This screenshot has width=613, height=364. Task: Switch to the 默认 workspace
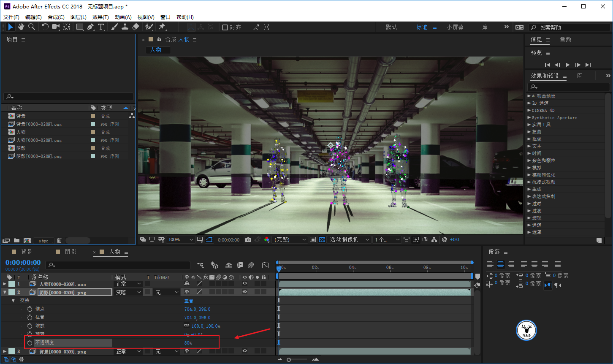point(392,27)
